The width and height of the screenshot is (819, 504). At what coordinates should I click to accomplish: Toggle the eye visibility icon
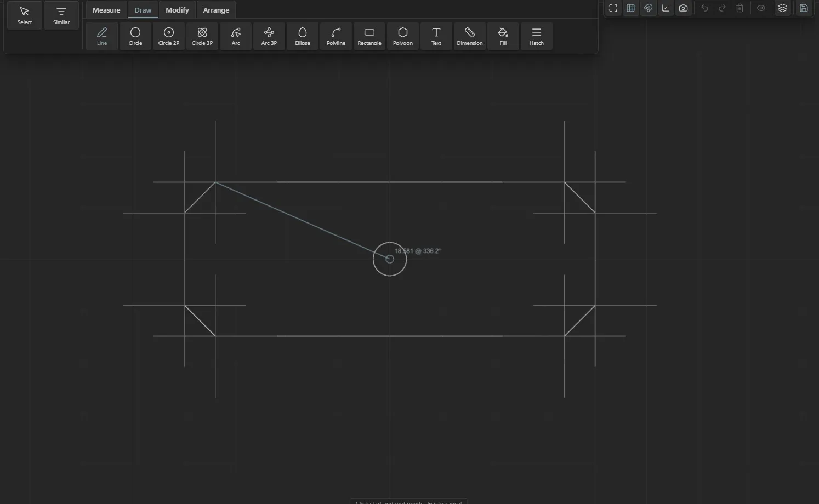[761, 8]
